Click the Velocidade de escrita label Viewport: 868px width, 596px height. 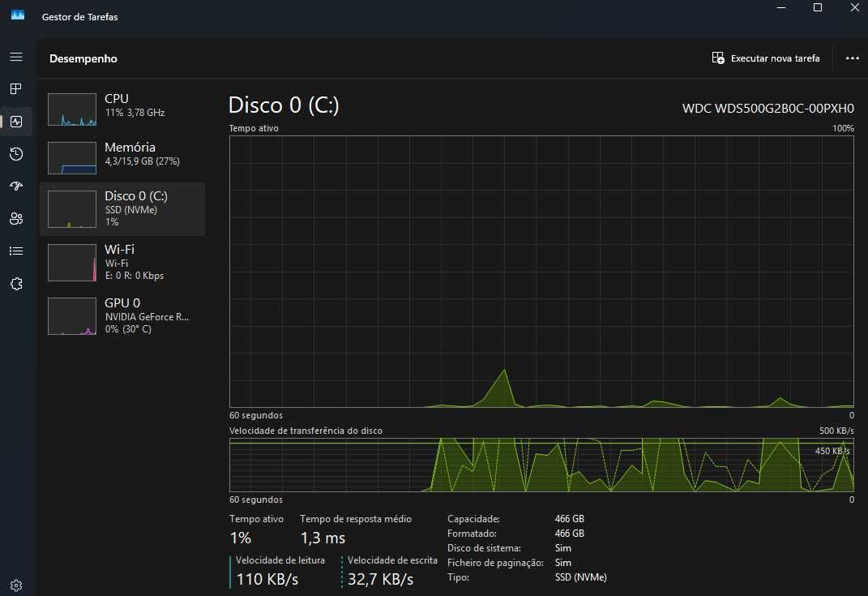tap(392, 560)
